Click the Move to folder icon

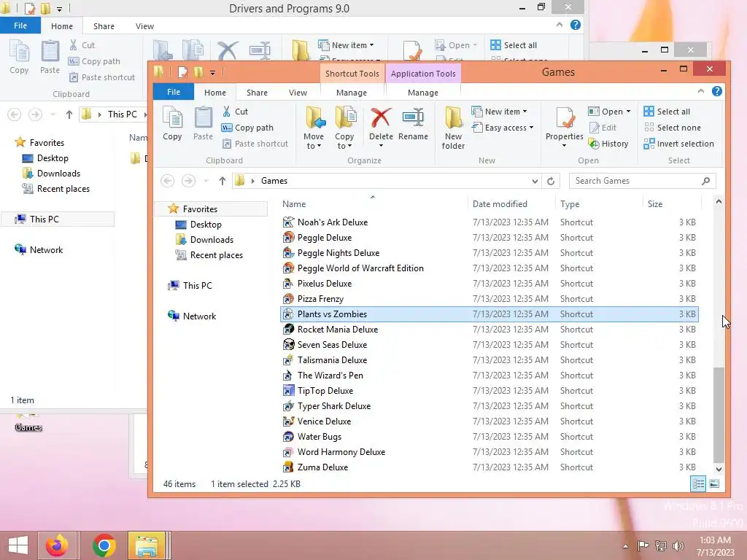[x=315, y=117]
